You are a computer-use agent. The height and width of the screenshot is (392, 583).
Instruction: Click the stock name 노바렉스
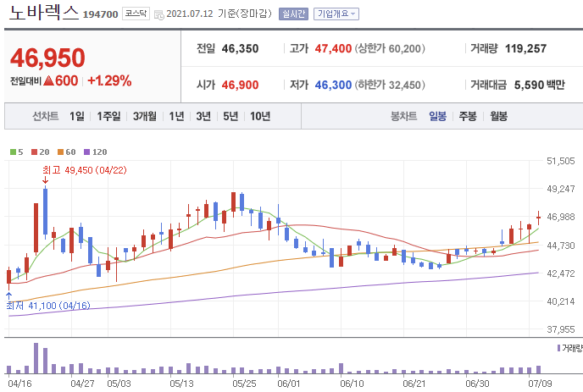point(43,13)
